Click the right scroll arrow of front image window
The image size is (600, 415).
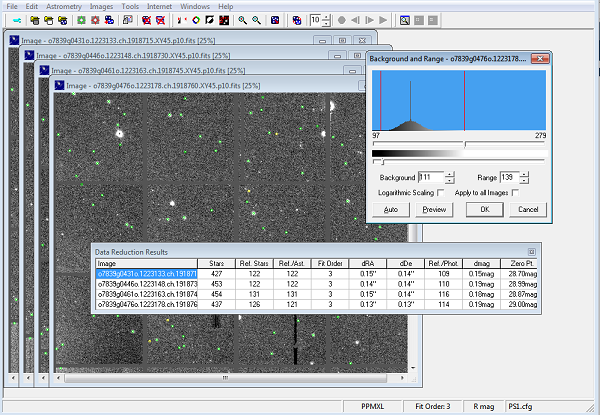[x=402, y=378]
